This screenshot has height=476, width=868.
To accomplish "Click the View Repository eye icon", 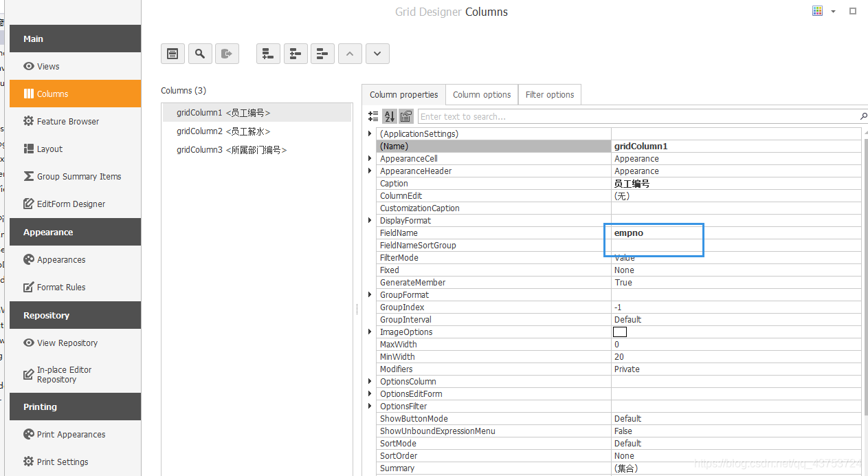I will [28, 343].
